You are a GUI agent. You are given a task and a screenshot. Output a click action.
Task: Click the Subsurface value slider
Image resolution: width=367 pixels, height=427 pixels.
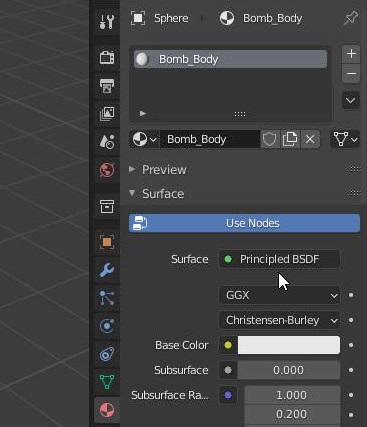click(289, 370)
